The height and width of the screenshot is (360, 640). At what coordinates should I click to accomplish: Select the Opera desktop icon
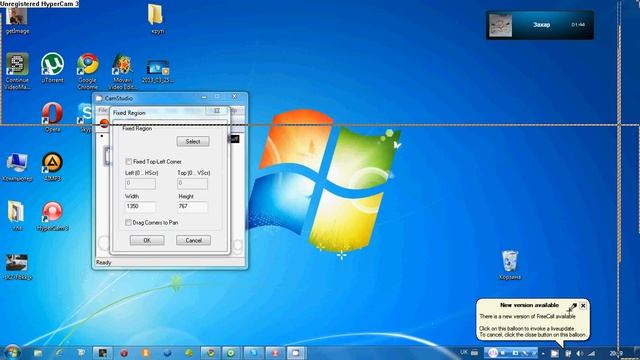pos(52,118)
